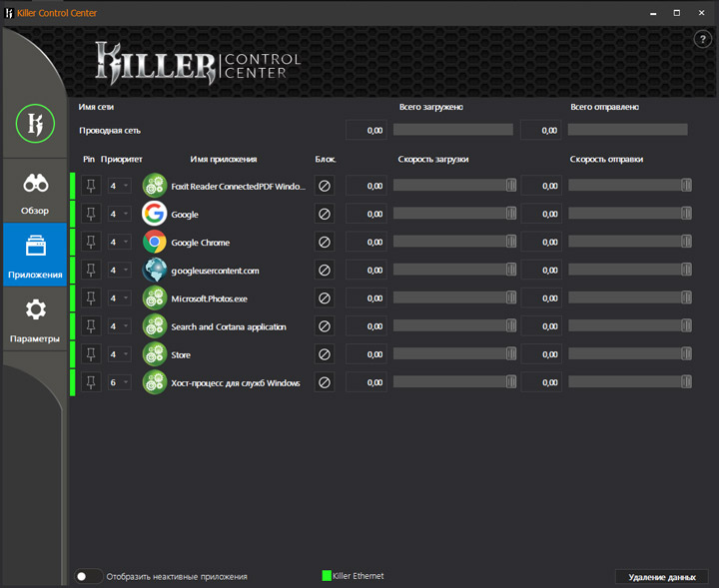Click Проводная сеть total downloaded value
Viewport: 719px width, 588px height.
pyautogui.click(x=366, y=130)
